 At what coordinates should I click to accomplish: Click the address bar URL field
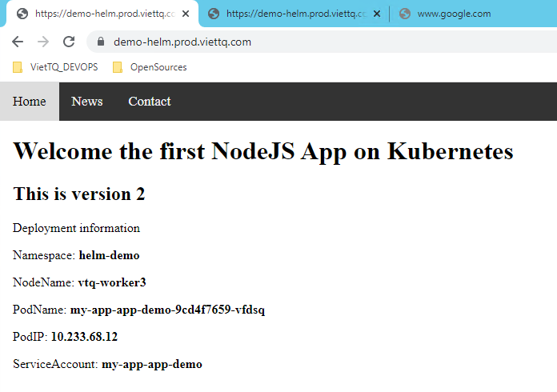point(320,42)
